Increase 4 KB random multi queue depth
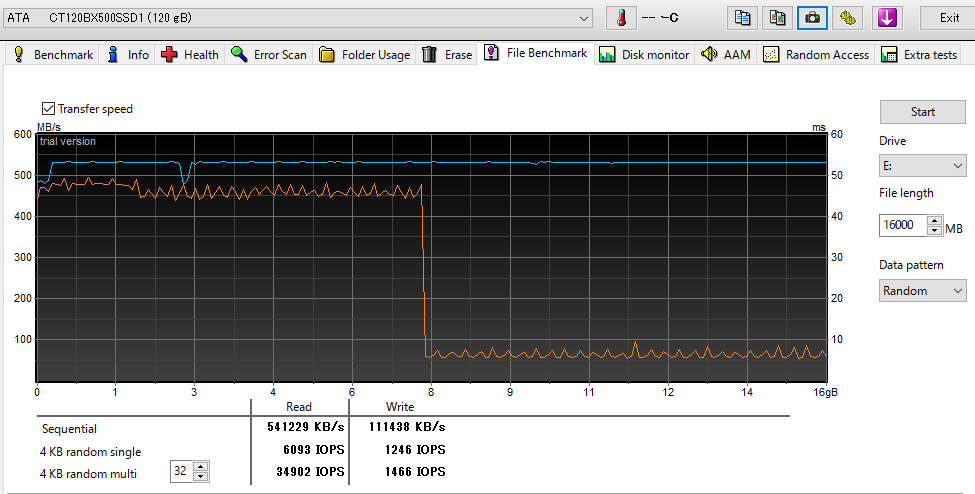This screenshot has width=975, height=494. click(x=200, y=467)
